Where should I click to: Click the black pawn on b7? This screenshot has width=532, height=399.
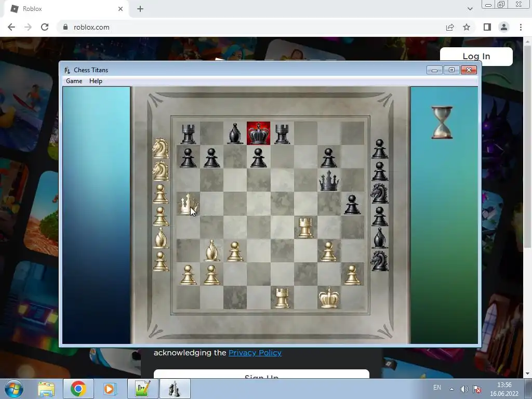212,158
